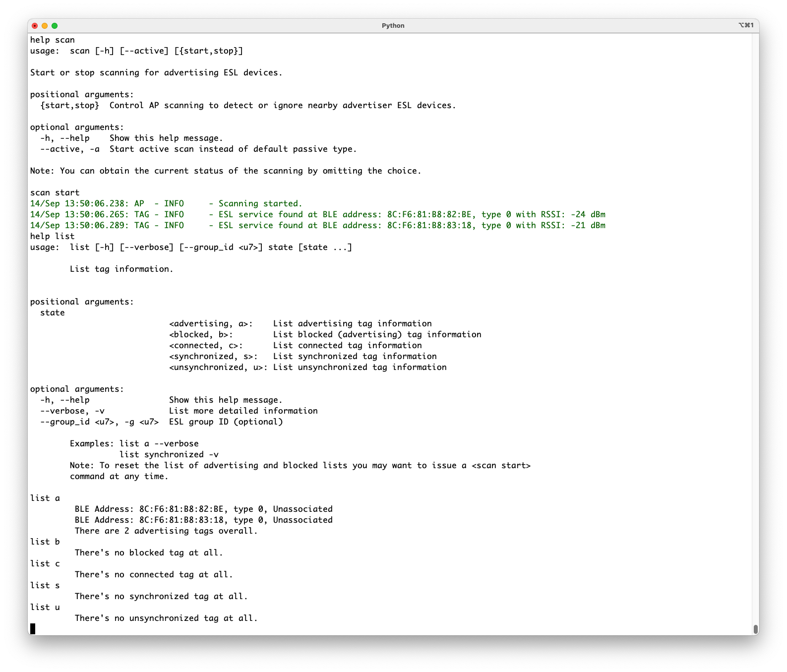Click the '--group_id <u7>, -g <u7>' option row
787x672 pixels.
click(x=162, y=422)
